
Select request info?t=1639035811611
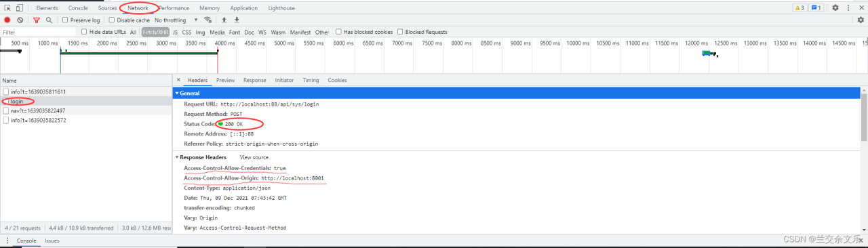86,91
